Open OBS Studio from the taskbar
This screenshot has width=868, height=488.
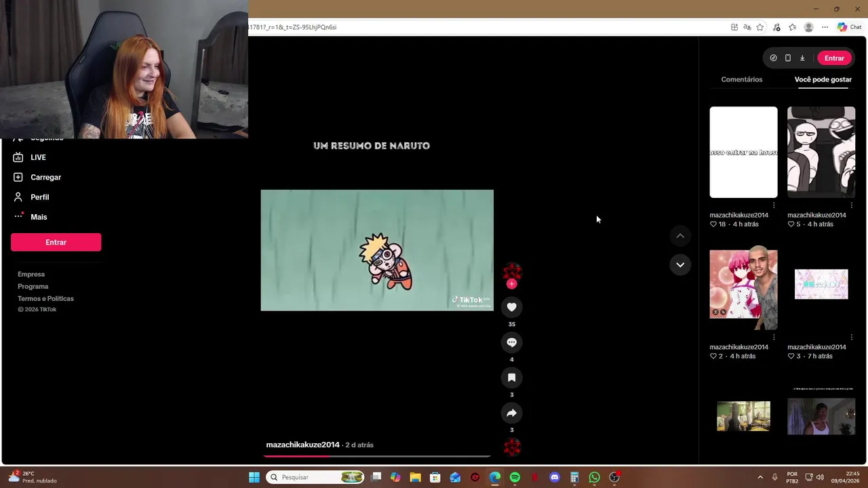tap(614, 477)
